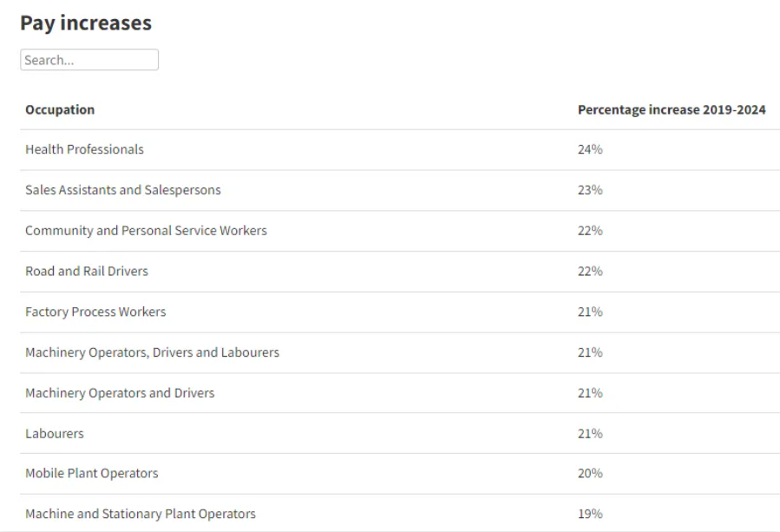Click the 20% value for Mobile Plant Operators
780x532 pixels.
point(590,474)
